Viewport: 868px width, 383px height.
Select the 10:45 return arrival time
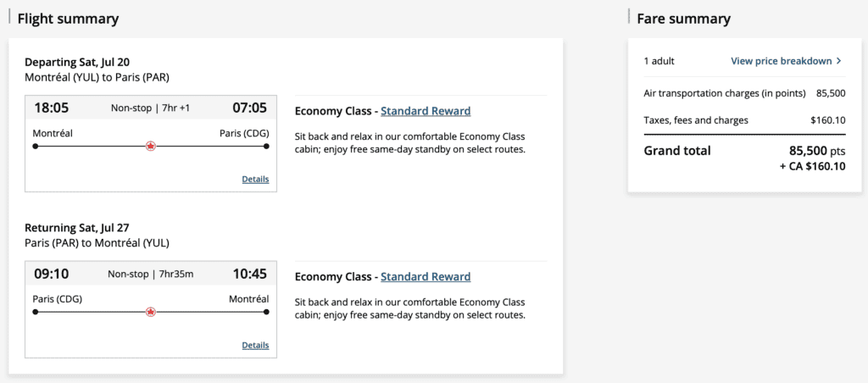250,274
